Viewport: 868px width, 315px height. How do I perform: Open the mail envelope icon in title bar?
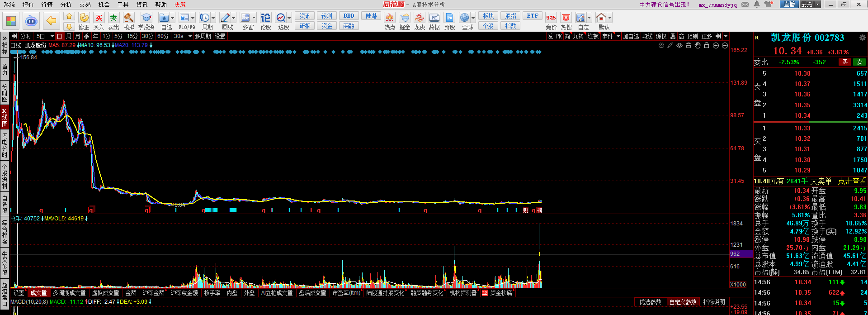tap(745, 5)
